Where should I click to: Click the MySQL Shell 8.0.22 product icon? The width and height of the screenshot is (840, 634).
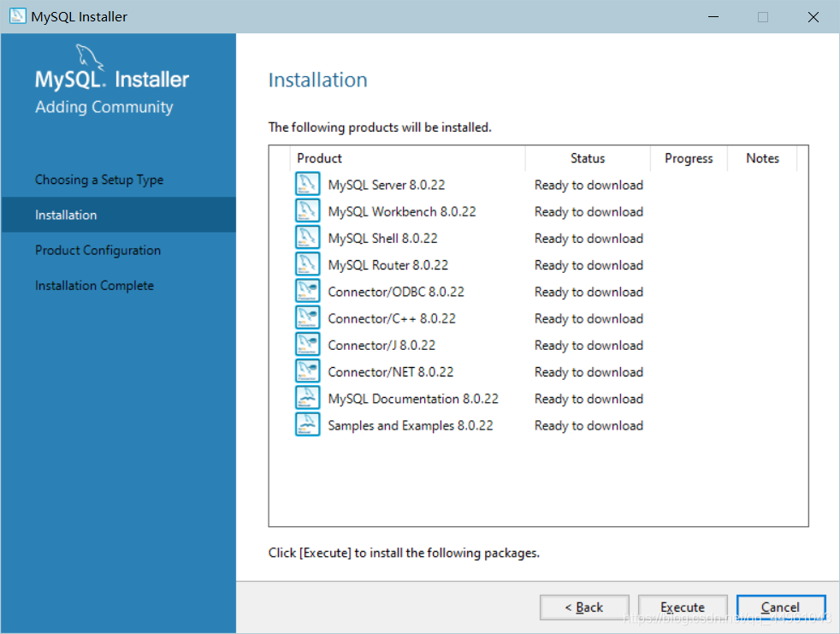[307, 237]
